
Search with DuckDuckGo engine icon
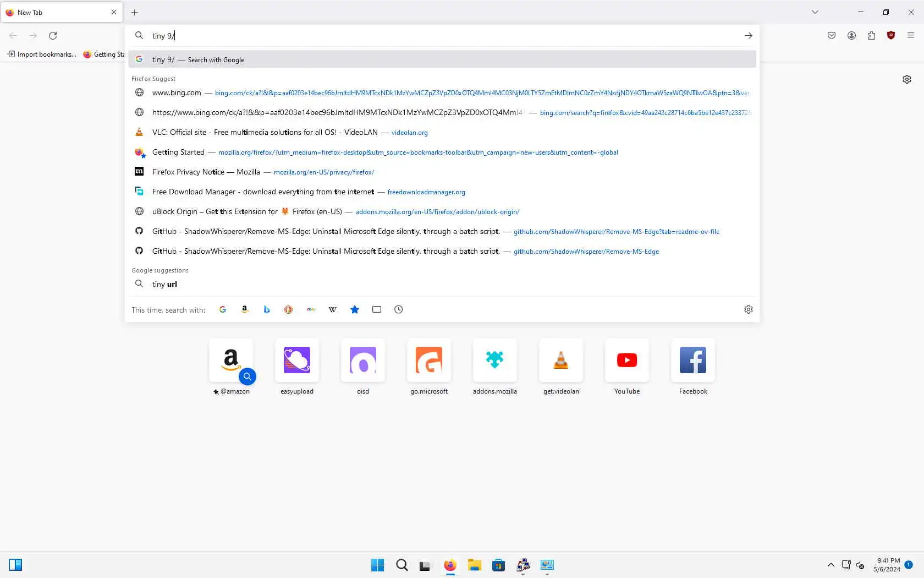coord(288,309)
